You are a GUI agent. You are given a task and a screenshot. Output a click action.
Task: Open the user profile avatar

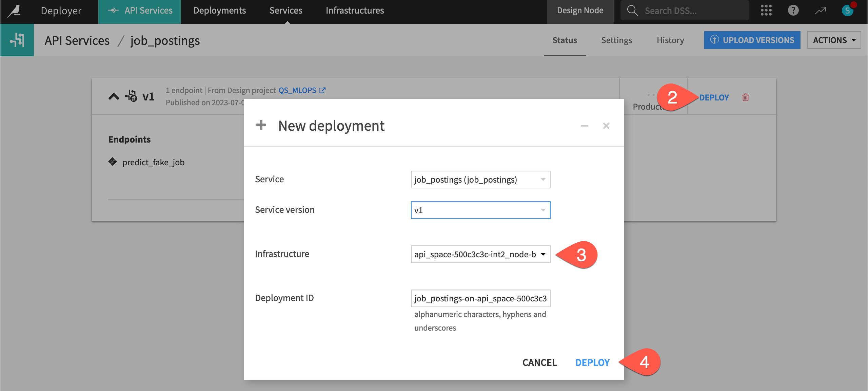coord(847,11)
